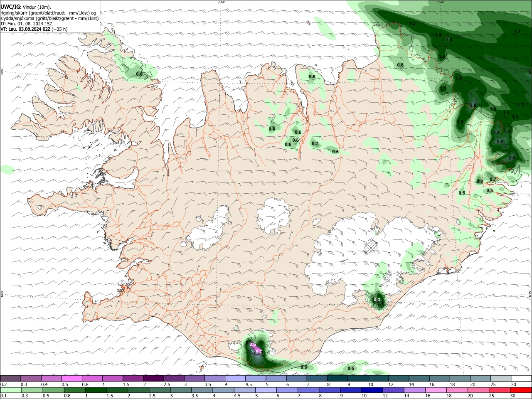The width and height of the screenshot is (532, 399).
Task: Click the bright red 30 swatch in lower legend row
Action: click(521, 390)
